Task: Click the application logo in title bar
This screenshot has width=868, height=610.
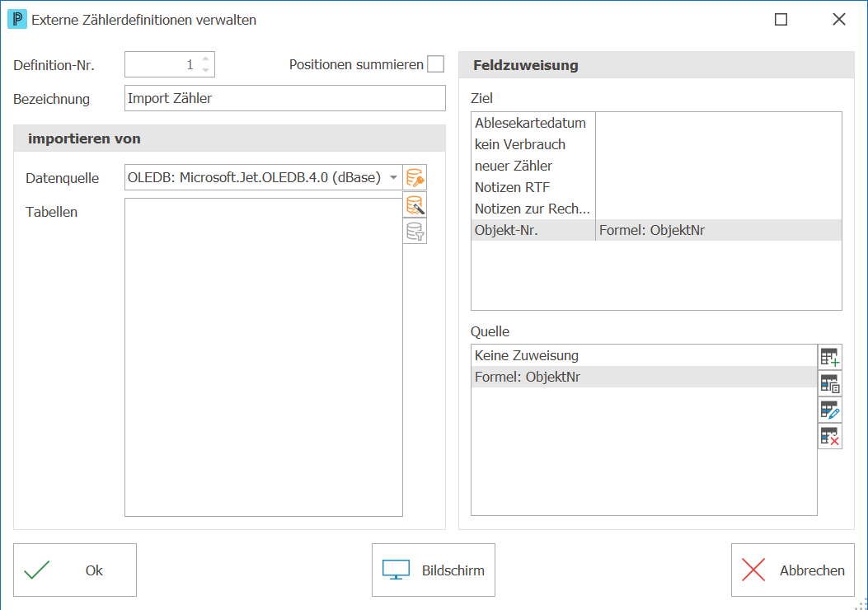Action: tap(17, 20)
